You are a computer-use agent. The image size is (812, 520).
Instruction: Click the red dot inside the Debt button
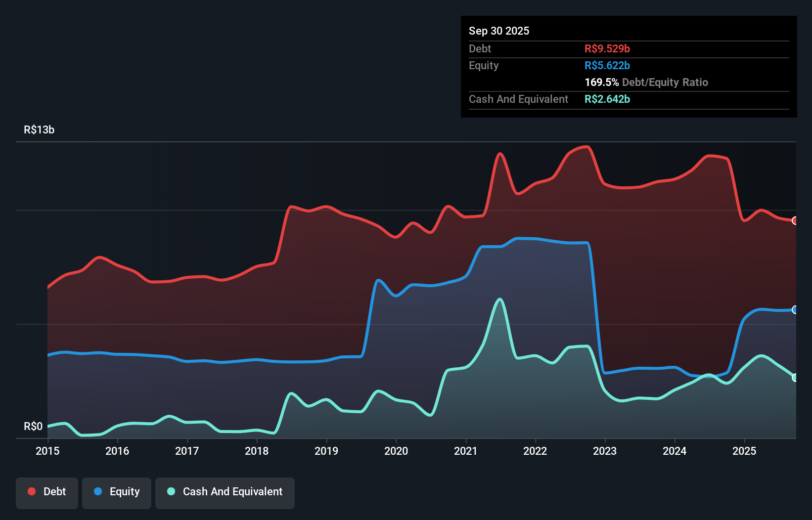pos(31,491)
